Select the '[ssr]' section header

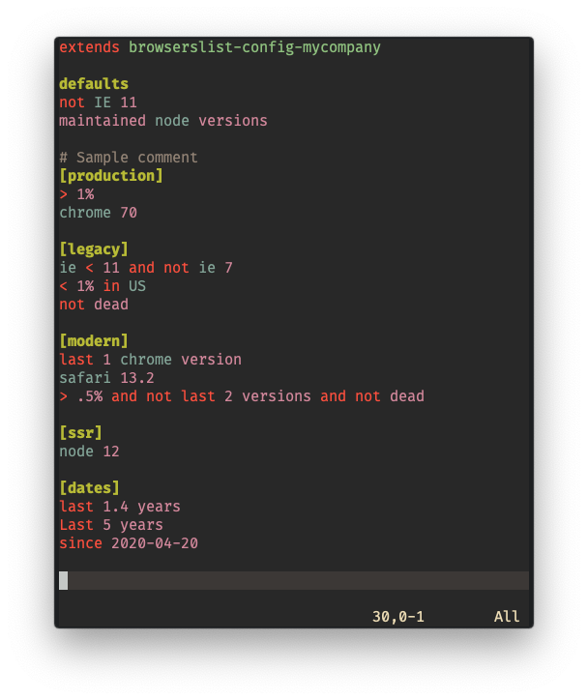[80, 433]
